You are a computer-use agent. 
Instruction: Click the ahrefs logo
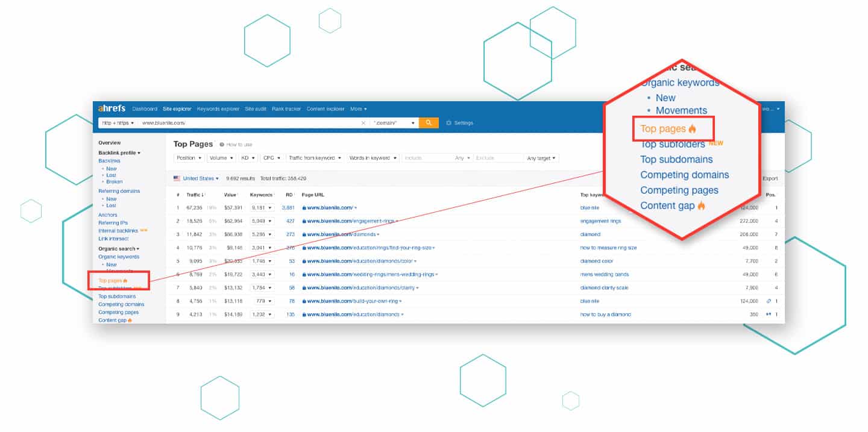(x=112, y=108)
